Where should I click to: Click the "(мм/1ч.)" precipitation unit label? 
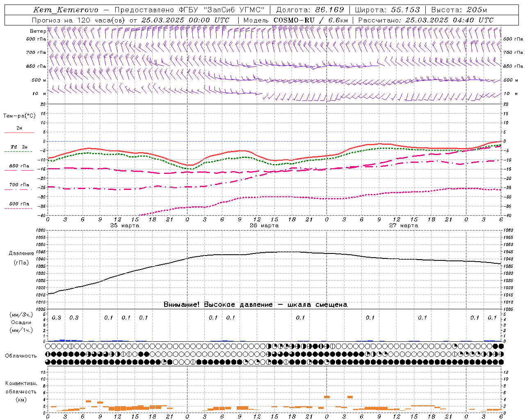tap(21, 330)
